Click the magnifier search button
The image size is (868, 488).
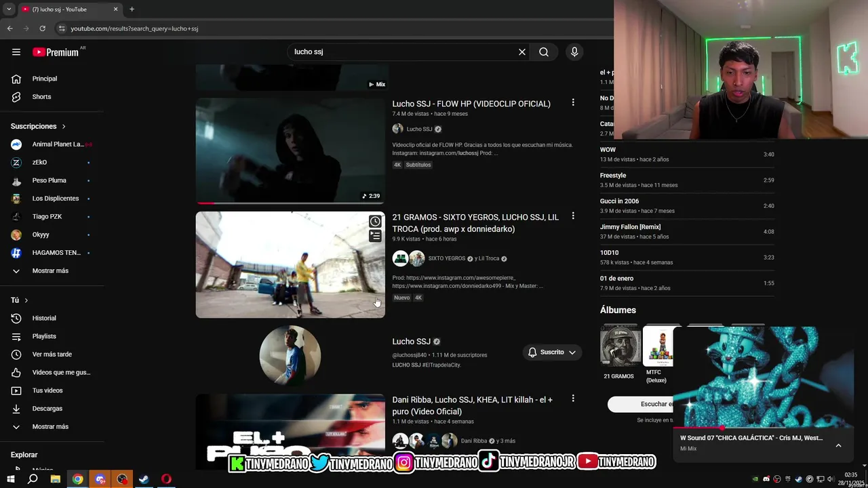(x=544, y=52)
